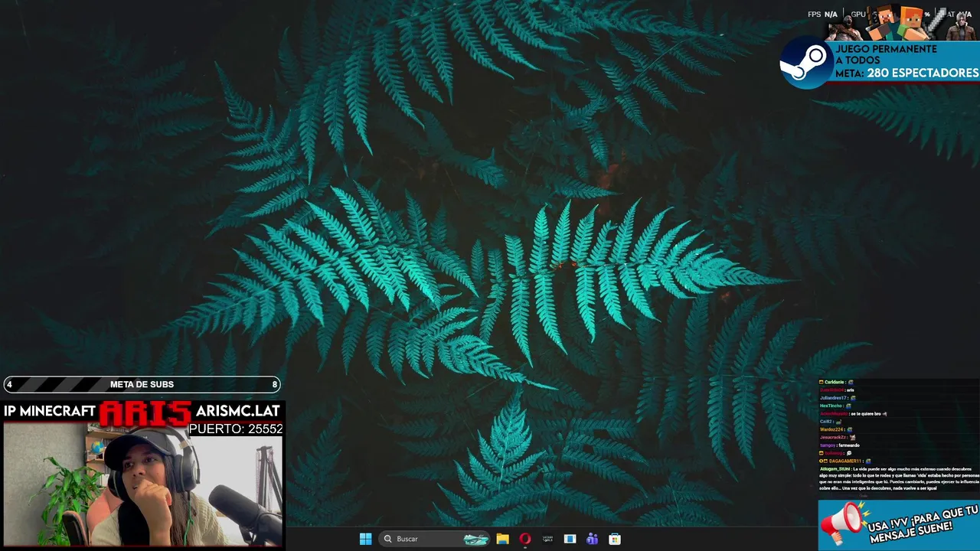Viewport: 980px width, 551px height.
Task: Click 'META: 280 ESPECTADORES' text
Action: 906,73
